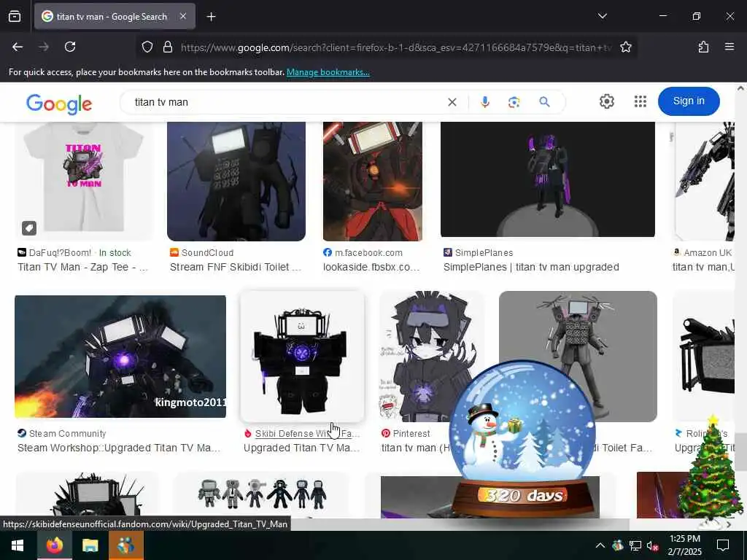Open SoundCloud FNF Skibidi Toilet image
Screen dimensions: 747x560
(x=236, y=182)
